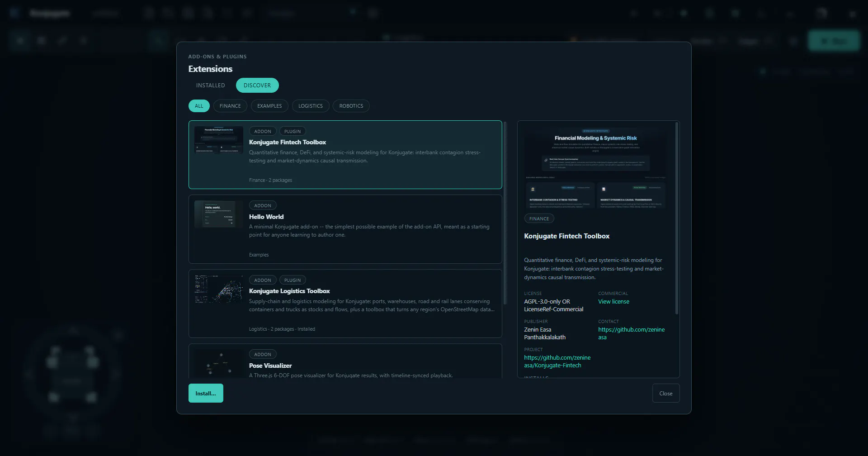Click the ADDON tag on Konjugate Logistics Toolbox card
Screen dimensions: 868x456
point(263,280)
